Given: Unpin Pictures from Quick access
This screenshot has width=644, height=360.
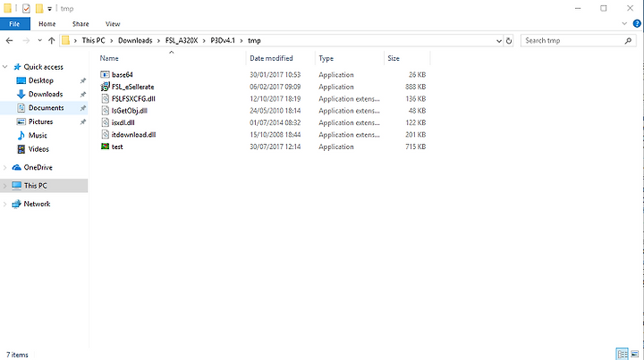Looking at the screenshot, I should [x=82, y=121].
